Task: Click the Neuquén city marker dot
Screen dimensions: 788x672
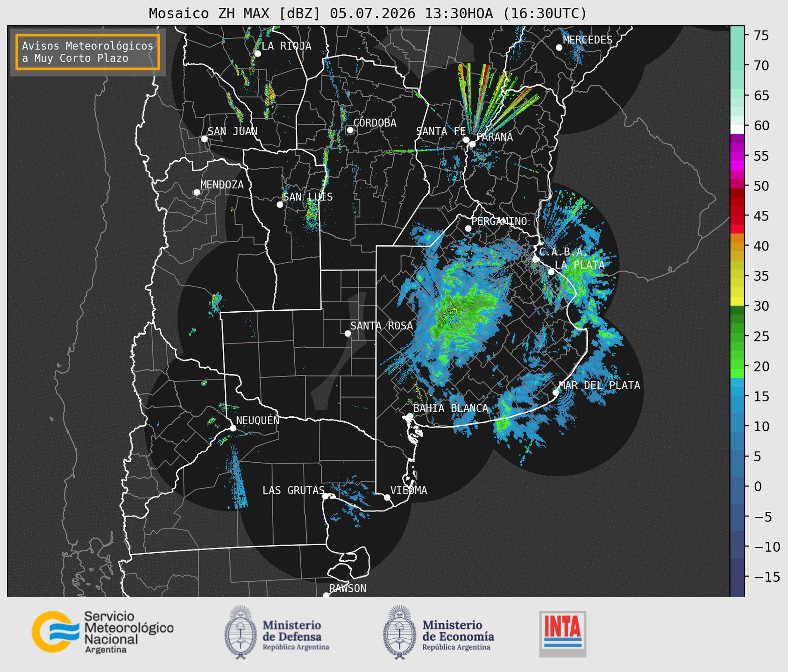Action: pyautogui.click(x=233, y=428)
